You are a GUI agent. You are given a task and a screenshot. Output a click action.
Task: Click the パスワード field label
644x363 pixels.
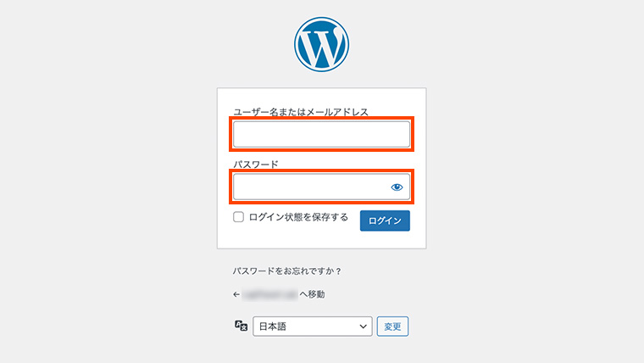256,165
